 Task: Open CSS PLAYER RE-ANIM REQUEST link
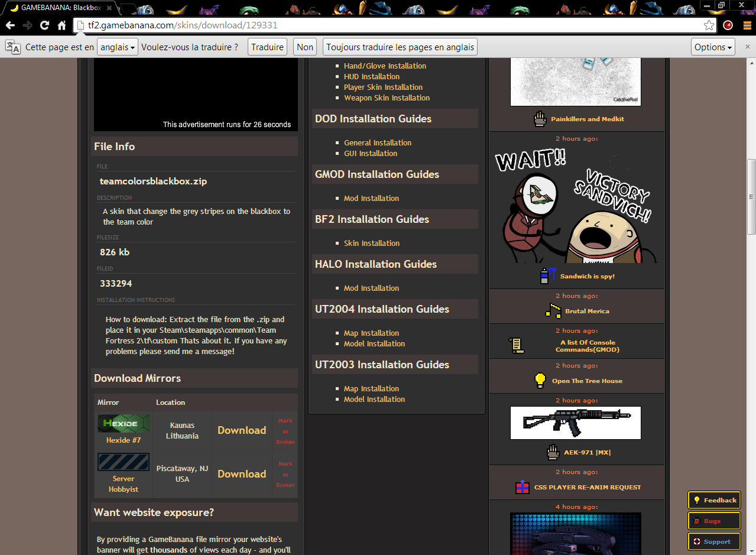[x=587, y=487]
